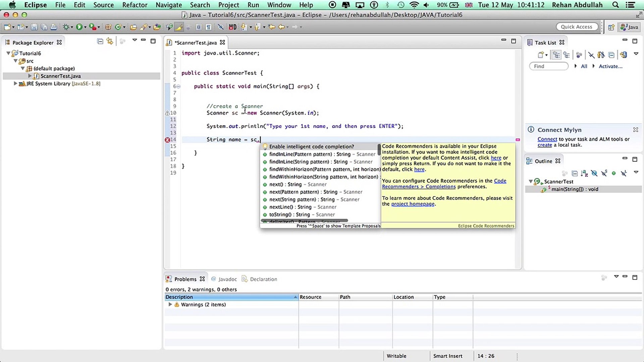This screenshot has height=362, width=644.
Task: Click project homepage link in tooltip
Action: [x=413, y=204]
